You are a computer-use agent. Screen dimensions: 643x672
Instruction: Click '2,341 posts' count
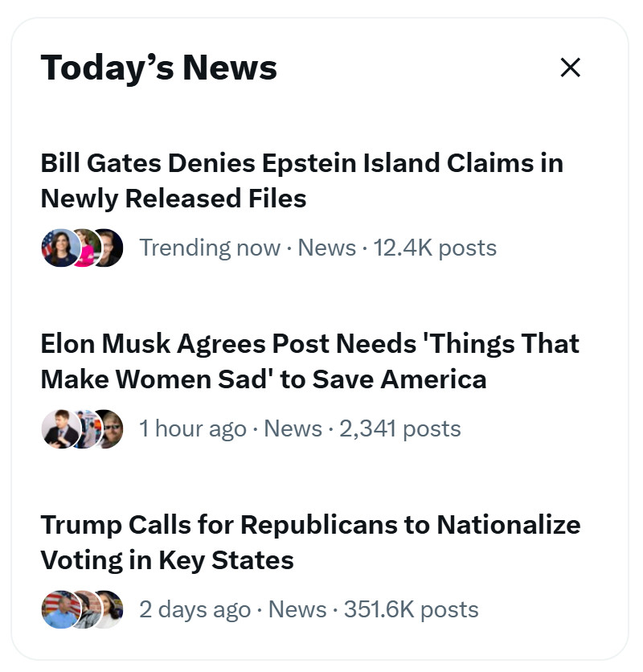point(399,428)
